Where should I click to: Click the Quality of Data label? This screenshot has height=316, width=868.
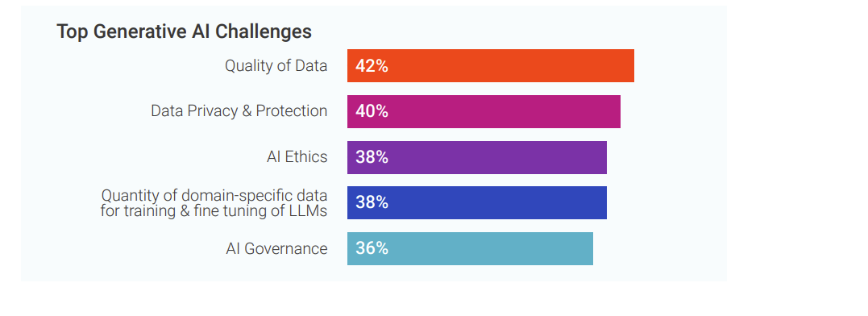pyautogui.click(x=276, y=66)
